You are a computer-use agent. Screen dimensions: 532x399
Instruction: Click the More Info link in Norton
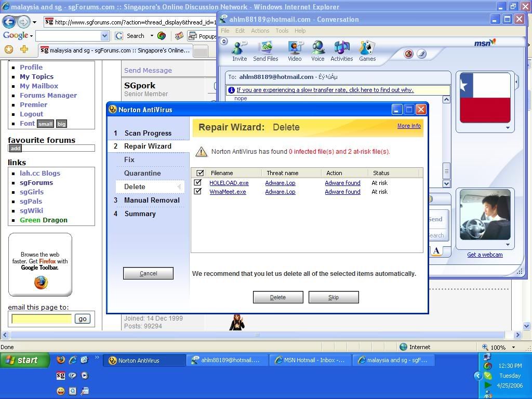(x=408, y=126)
